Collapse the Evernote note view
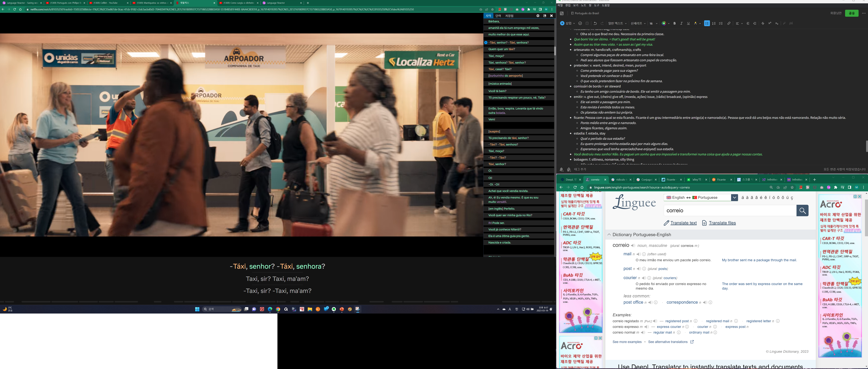The height and width of the screenshot is (369, 868). (x=562, y=13)
